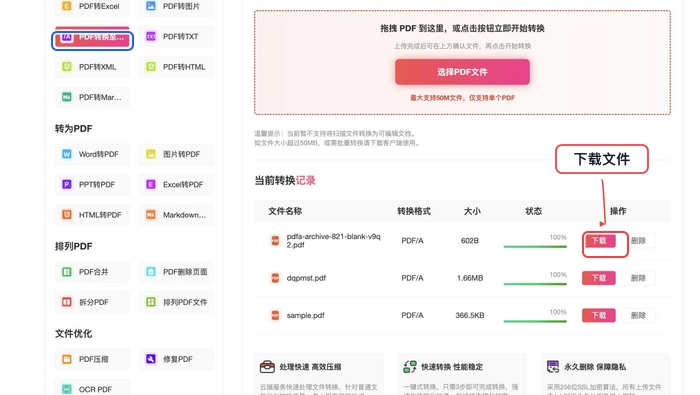Click the 操作 column header
The width and height of the screenshot is (700, 395).
[x=618, y=211]
